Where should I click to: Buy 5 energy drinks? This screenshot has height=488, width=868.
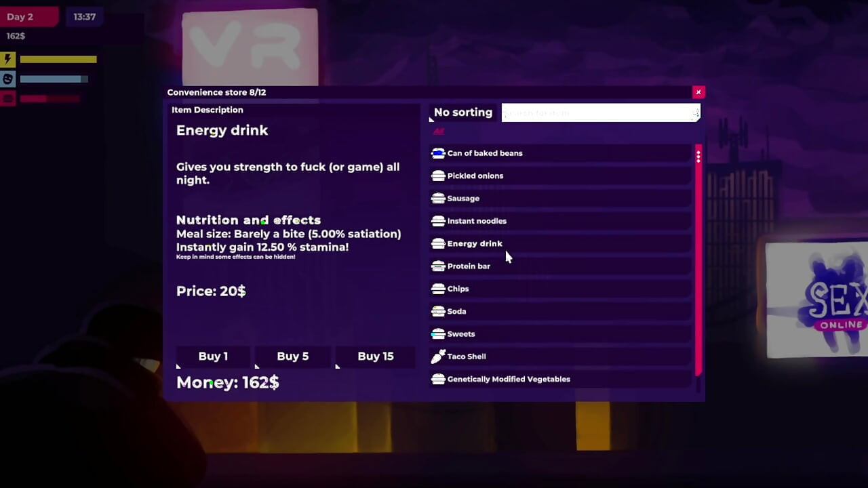(293, 357)
